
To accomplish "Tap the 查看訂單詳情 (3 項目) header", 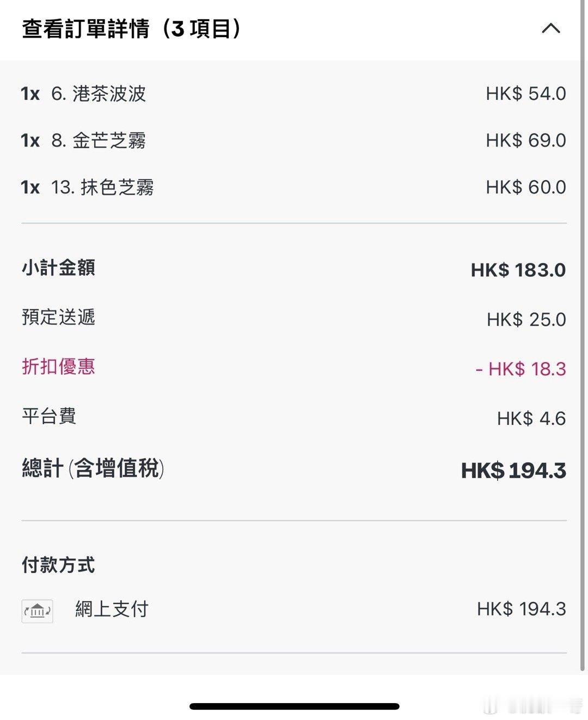I will point(131,29).
